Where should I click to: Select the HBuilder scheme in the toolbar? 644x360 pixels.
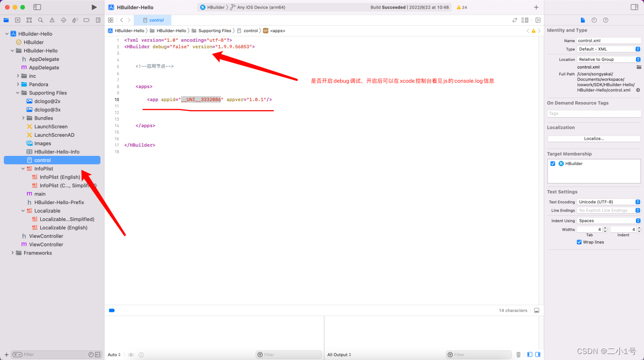(x=212, y=8)
